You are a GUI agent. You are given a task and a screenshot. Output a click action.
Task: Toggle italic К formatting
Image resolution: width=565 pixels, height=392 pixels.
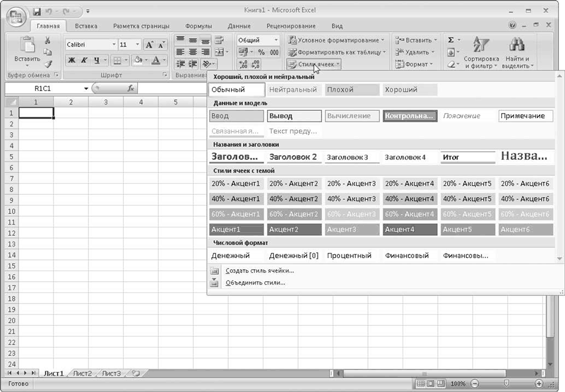point(83,61)
